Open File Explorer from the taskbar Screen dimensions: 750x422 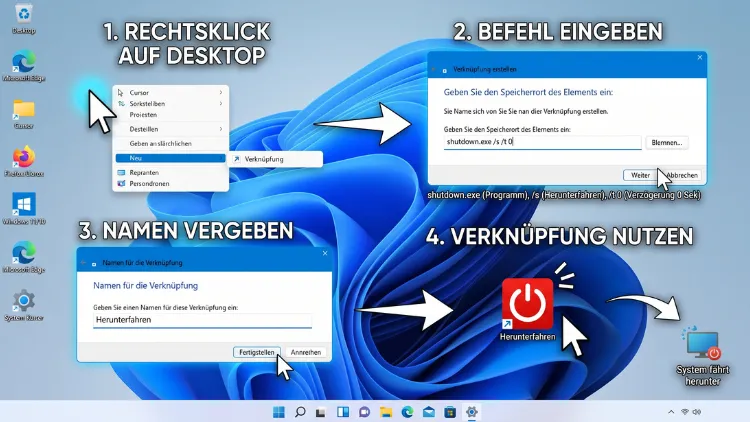[386, 411]
